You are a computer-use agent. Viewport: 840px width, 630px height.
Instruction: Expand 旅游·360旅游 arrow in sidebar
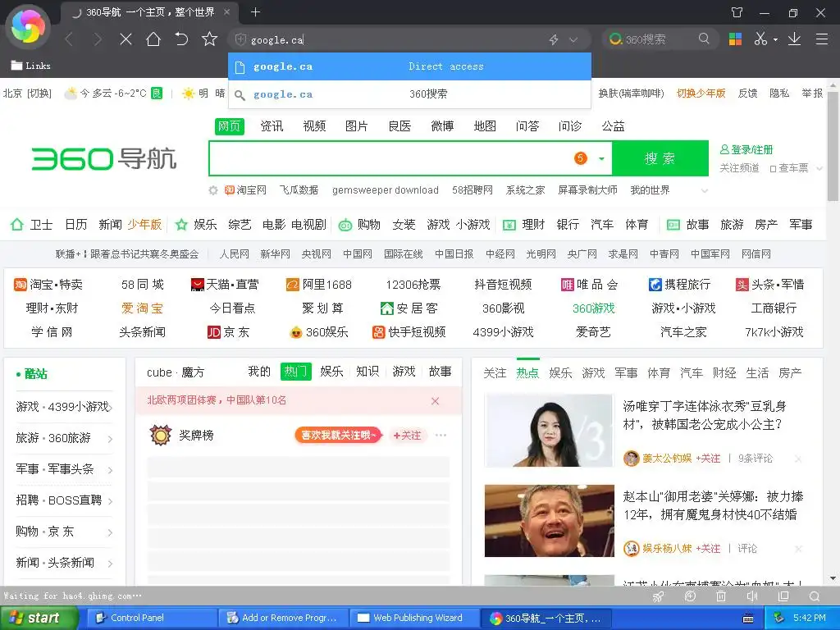(110, 440)
